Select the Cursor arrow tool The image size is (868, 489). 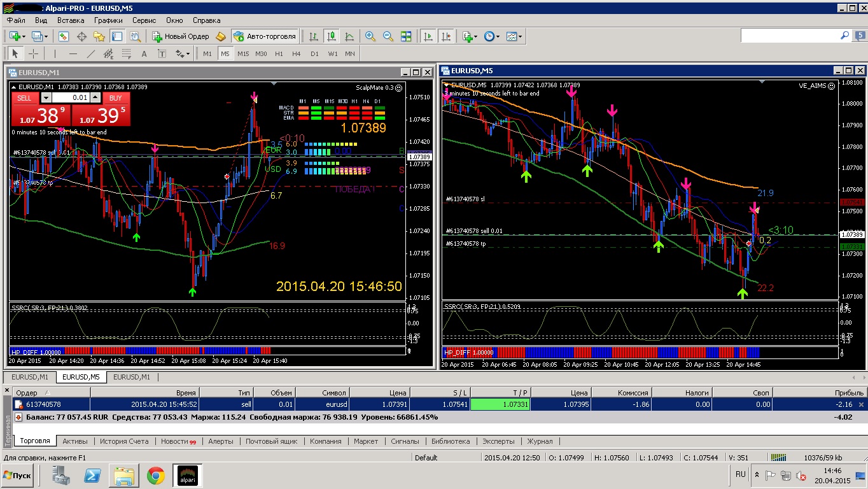click(15, 53)
